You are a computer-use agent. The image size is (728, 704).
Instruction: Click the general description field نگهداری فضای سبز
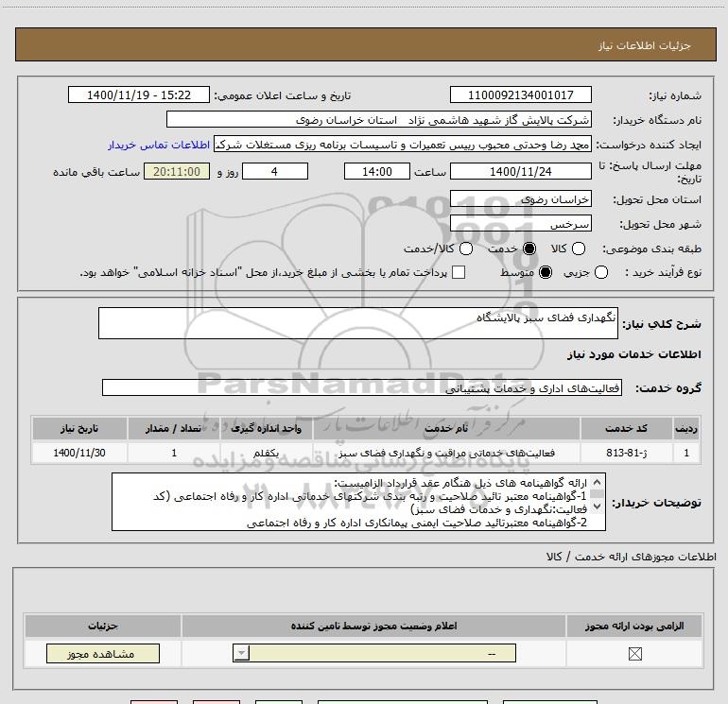click(358, 323)
